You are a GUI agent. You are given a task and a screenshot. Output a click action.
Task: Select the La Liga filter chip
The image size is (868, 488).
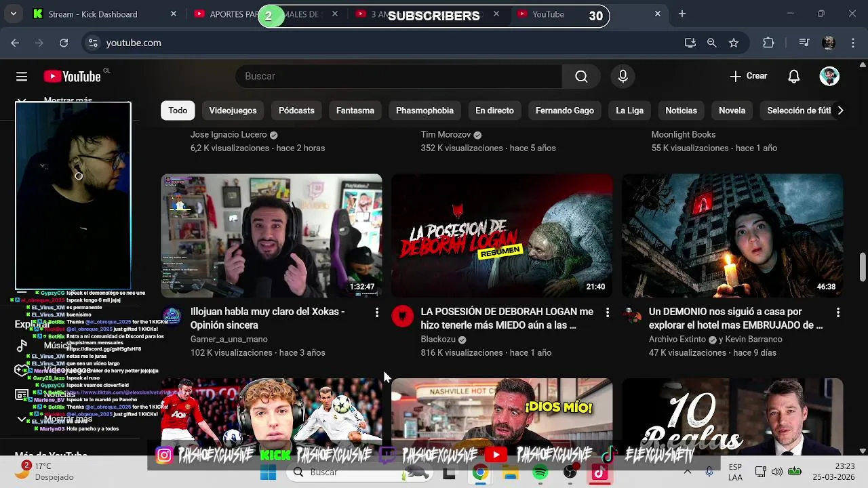[x=629, y=110]
